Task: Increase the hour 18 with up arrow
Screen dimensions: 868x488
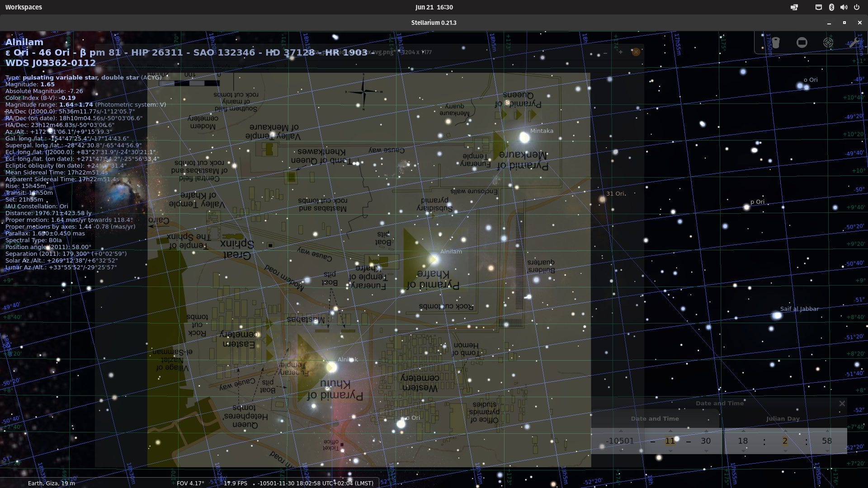Action: coord(743,431)
